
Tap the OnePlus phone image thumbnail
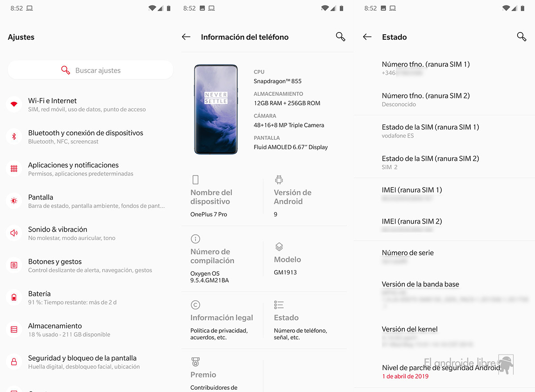[x=216, y=110]
